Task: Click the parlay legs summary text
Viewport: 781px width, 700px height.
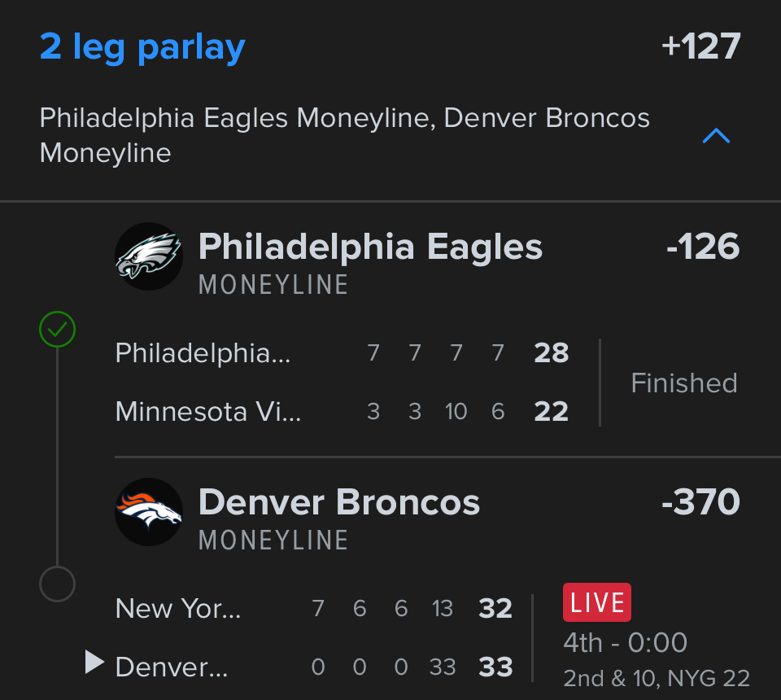Action: (x=344, y=135)
